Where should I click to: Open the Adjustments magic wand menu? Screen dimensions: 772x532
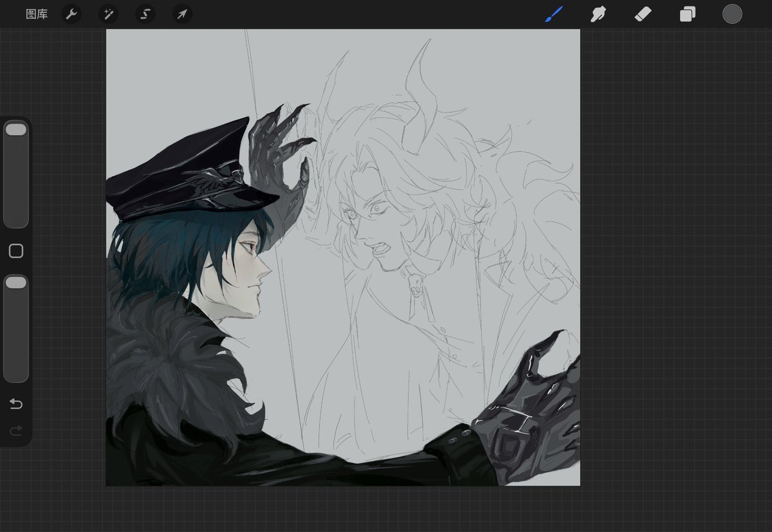click(108, 14)
